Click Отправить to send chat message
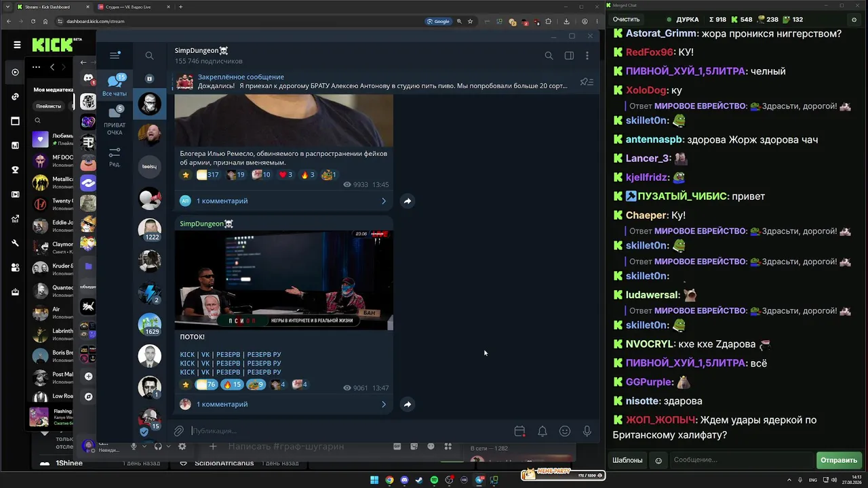Image resolution: width=868 pixels, height=488 pixels. click(x=839, y=460)
